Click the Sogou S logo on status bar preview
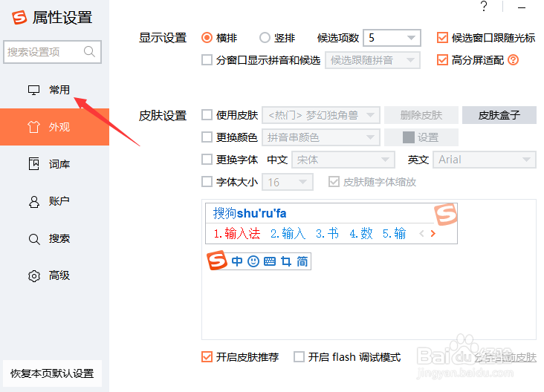This screenshot has height=392, width=544. click(217, 261)
